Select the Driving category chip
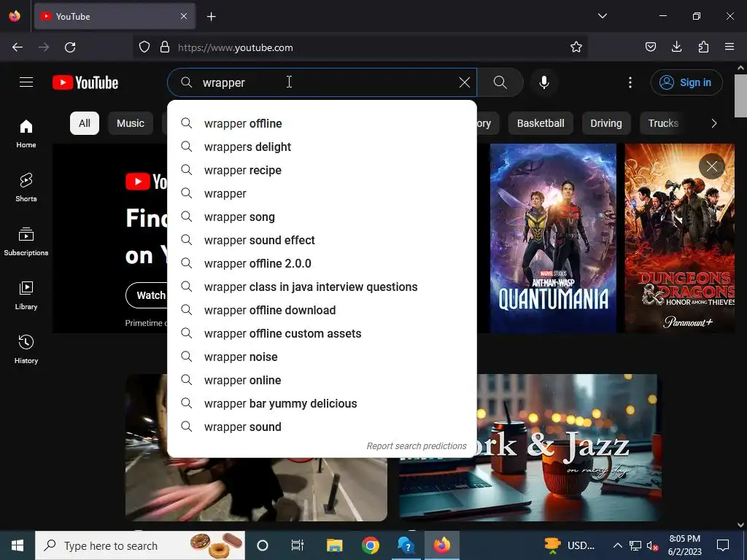 [606, 123]
